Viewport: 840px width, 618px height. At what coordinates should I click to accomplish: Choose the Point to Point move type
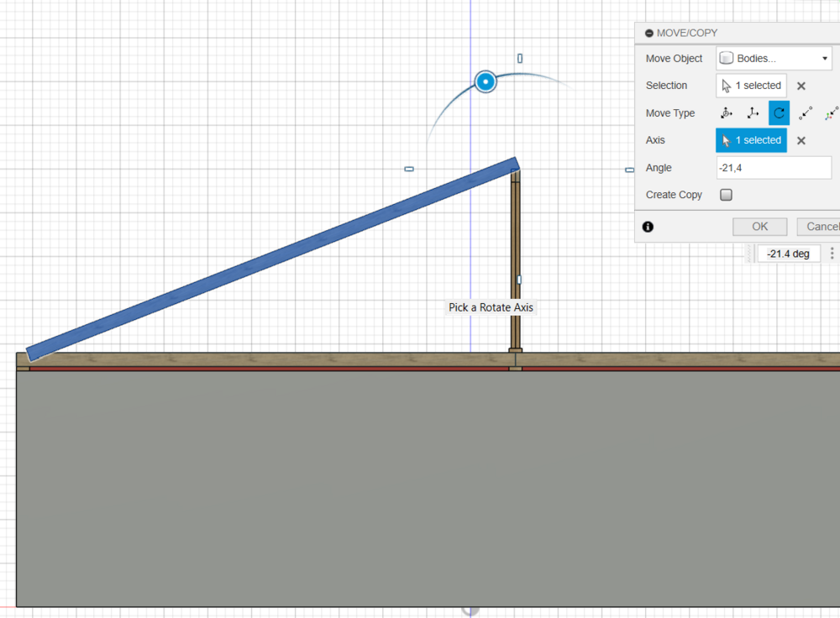point(806,113)
